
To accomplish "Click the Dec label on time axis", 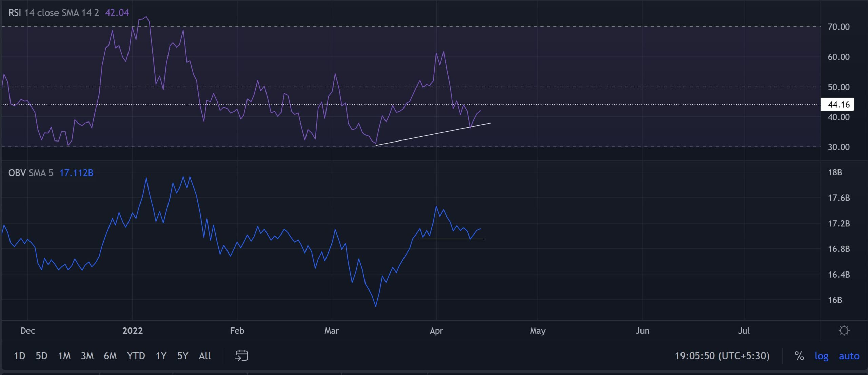I will pos(27,331).
